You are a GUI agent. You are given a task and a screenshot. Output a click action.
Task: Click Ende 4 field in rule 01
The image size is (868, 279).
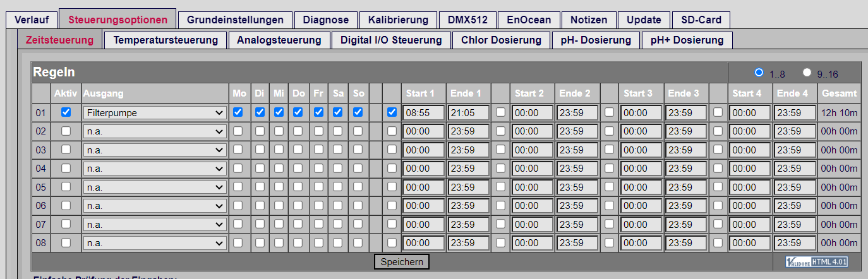[795, 113]
